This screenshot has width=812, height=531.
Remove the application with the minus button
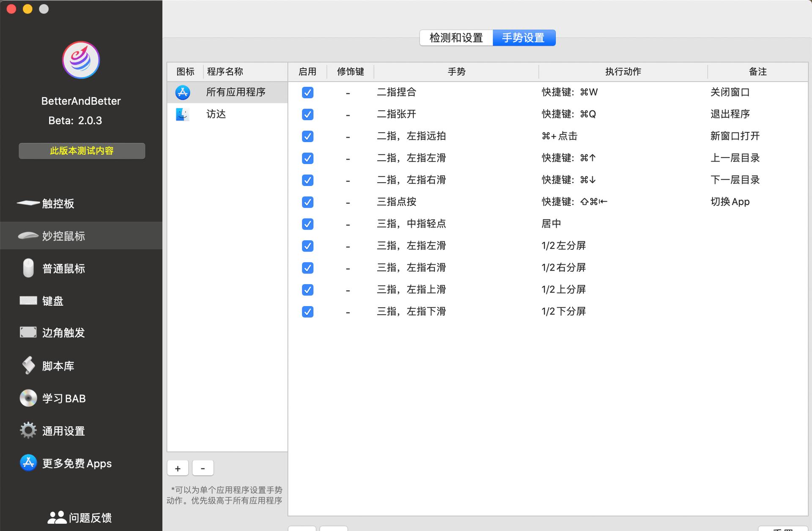point(203,468)
